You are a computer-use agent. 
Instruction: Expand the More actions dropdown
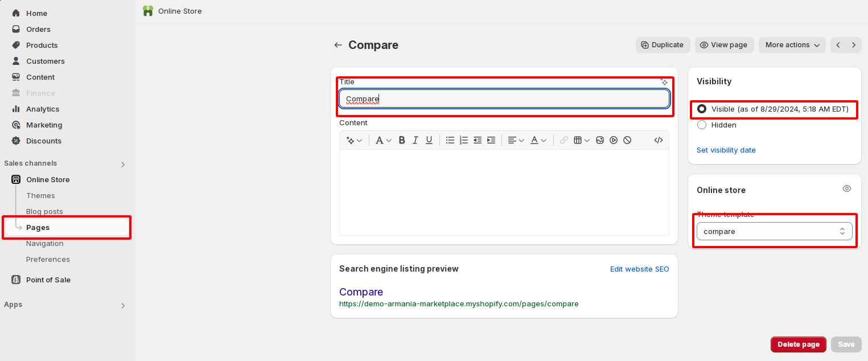pyautogui.click(x=792, y=45)
